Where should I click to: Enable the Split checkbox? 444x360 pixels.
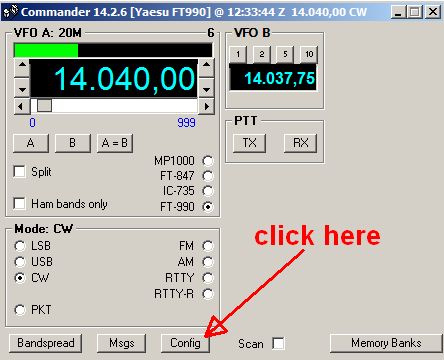coord(19,172)
